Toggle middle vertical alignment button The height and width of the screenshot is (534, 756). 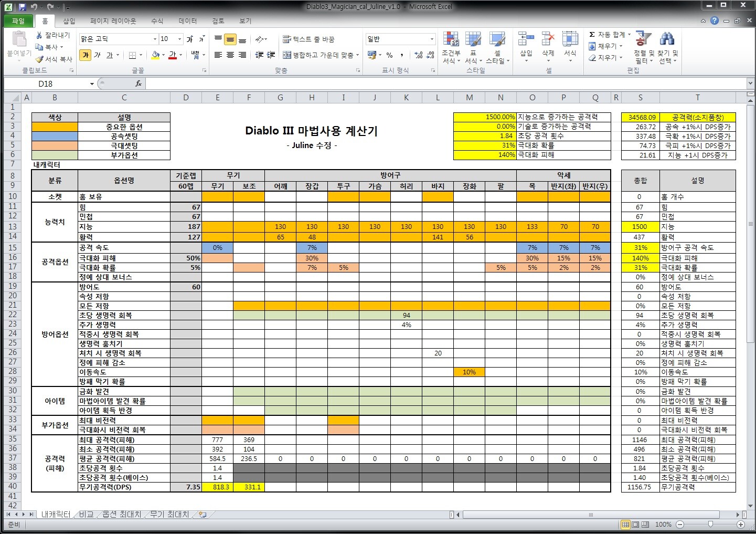(x=230, y=39)
